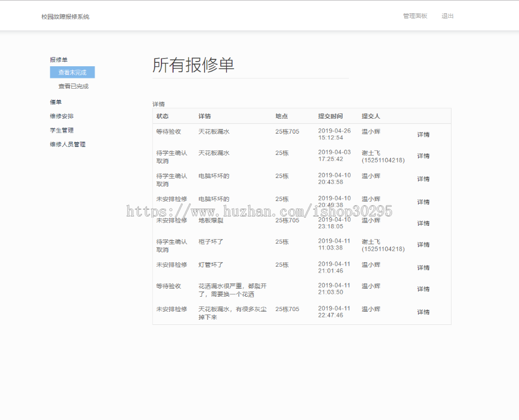Click the 地板爆裂 description cell
The width and height of the screenshot is (519, 420).
(x=211, y=220)
